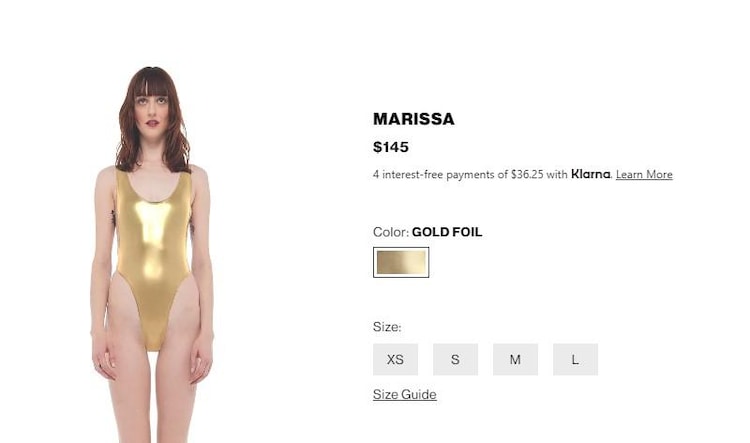Viewport: 750px width, 443px height.
Task: Choose size S
Action: click(x=455, y=359)
